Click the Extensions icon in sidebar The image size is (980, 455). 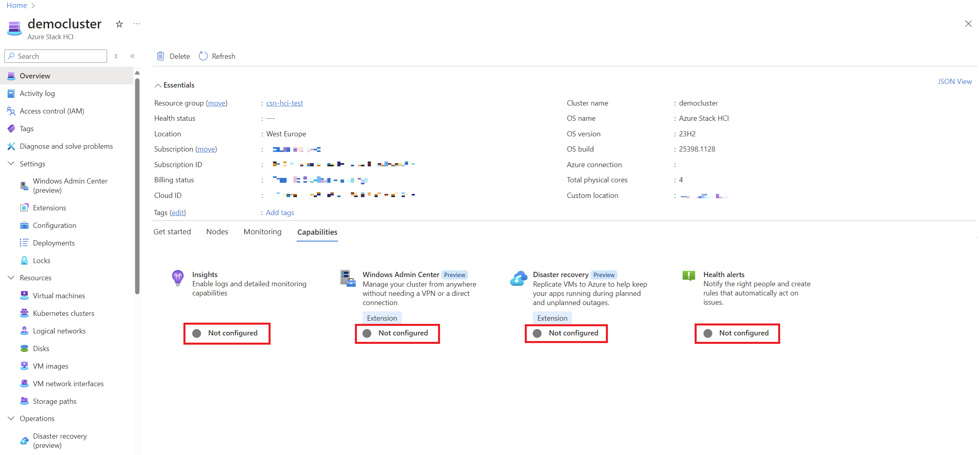[x=24, y=208]
